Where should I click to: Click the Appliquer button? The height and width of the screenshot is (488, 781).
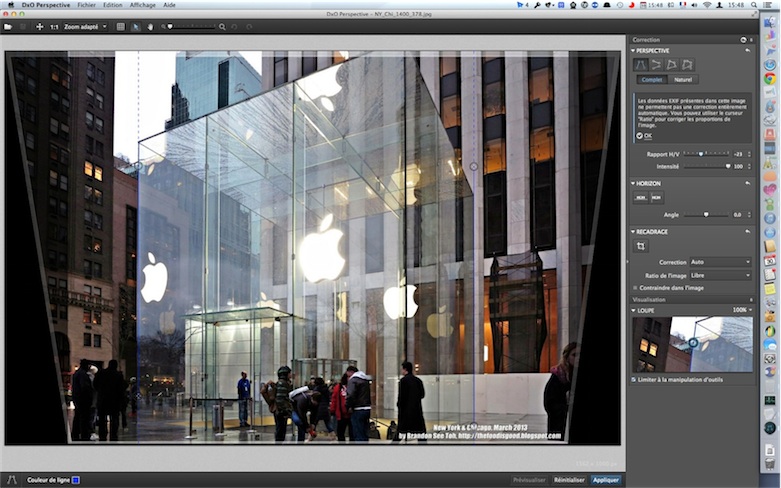tap(606, 480)
